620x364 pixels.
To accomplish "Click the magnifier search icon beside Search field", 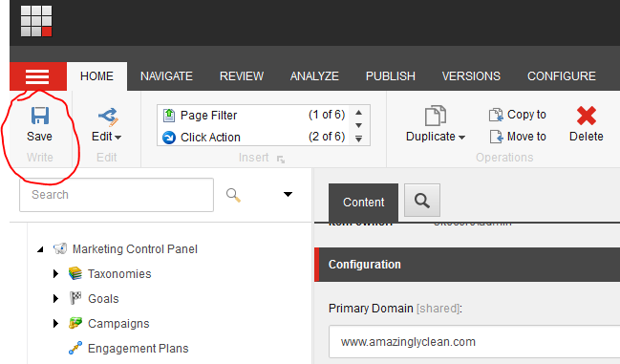I will pyautogui.click(x=233, y=195).
